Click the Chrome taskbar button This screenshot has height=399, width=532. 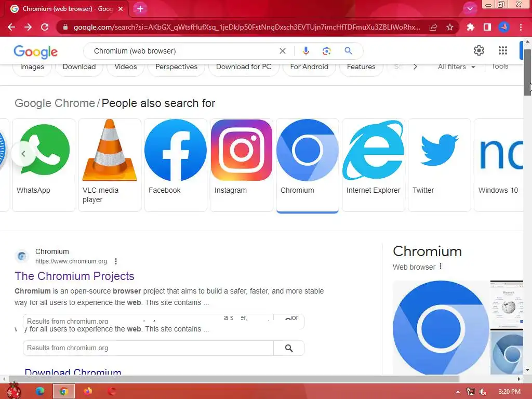63,391
